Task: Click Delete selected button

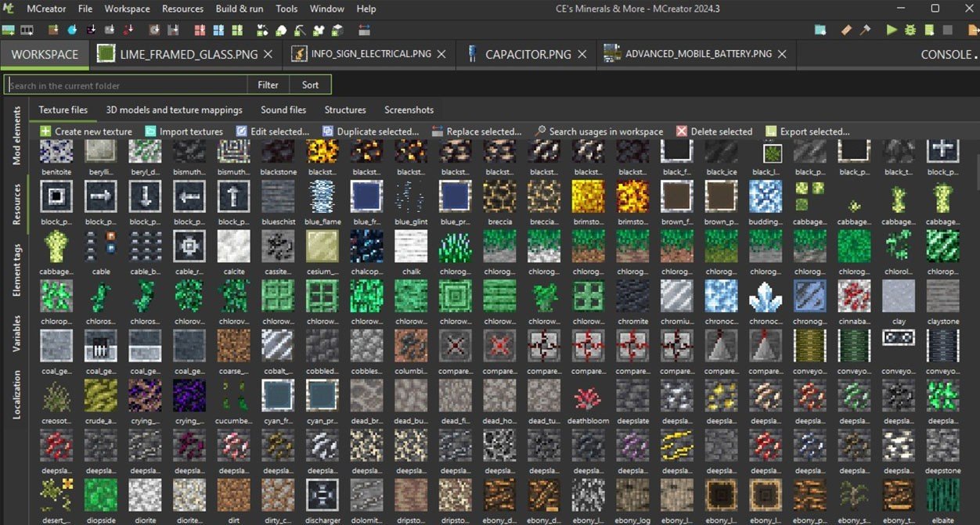Action: pos(715,131)
